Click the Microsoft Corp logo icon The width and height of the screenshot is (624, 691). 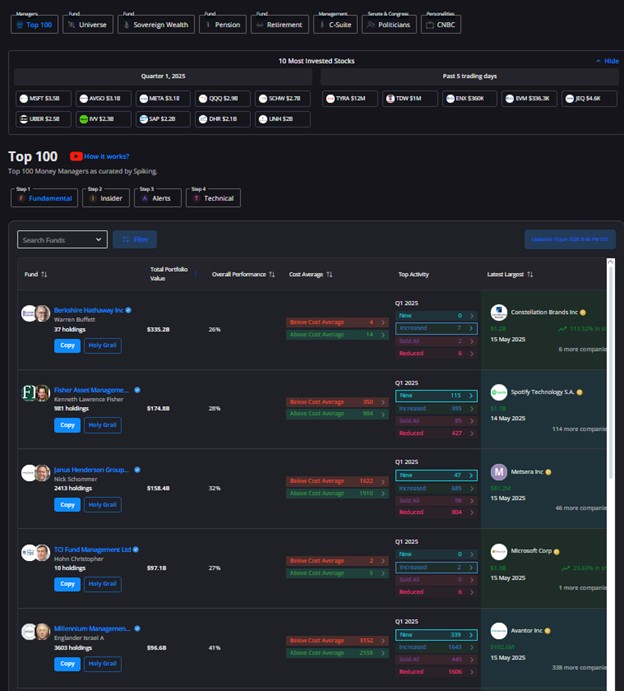(499, 551)
